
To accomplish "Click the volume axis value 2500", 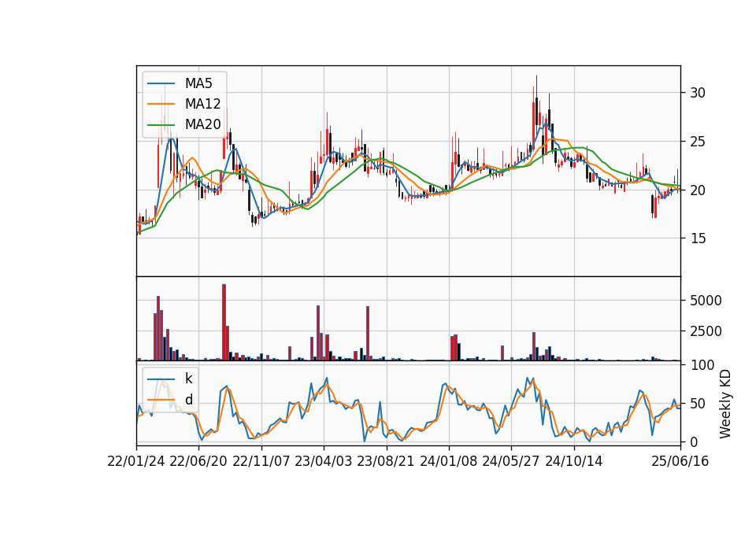I will point(706,331).
